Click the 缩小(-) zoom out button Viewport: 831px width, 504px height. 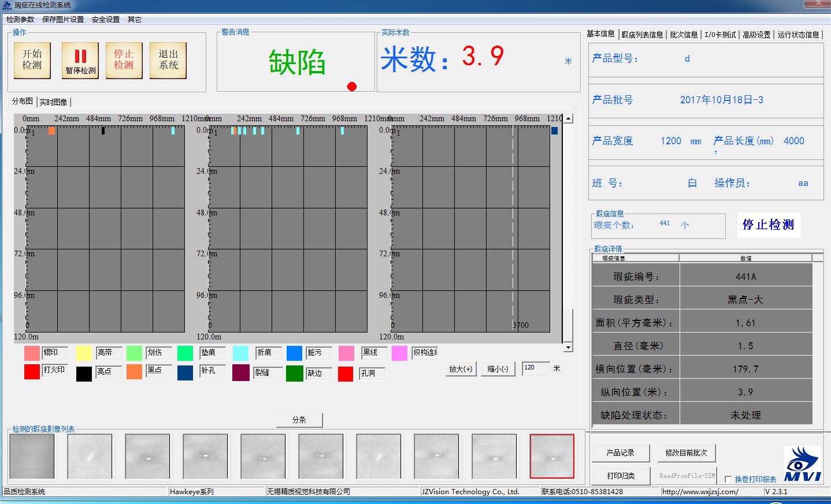click(498, 368)
